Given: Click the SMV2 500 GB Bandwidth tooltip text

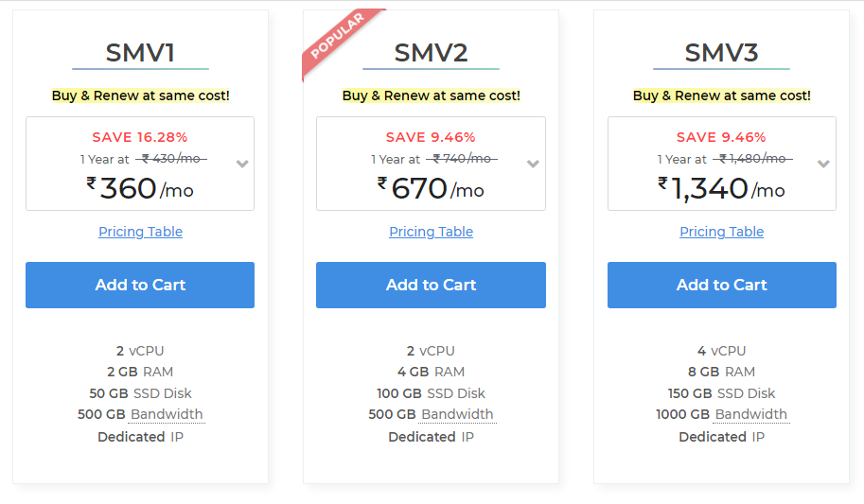Looking at the screenshot, I should pos(457,414).
